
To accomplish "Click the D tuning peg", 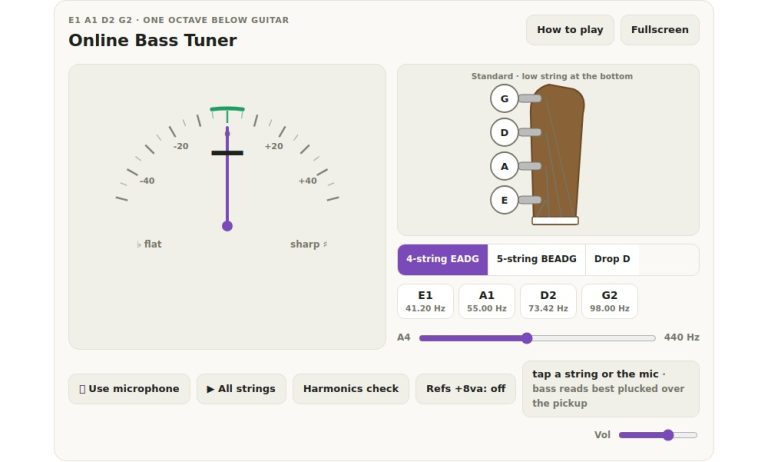I will click(504, 132).
